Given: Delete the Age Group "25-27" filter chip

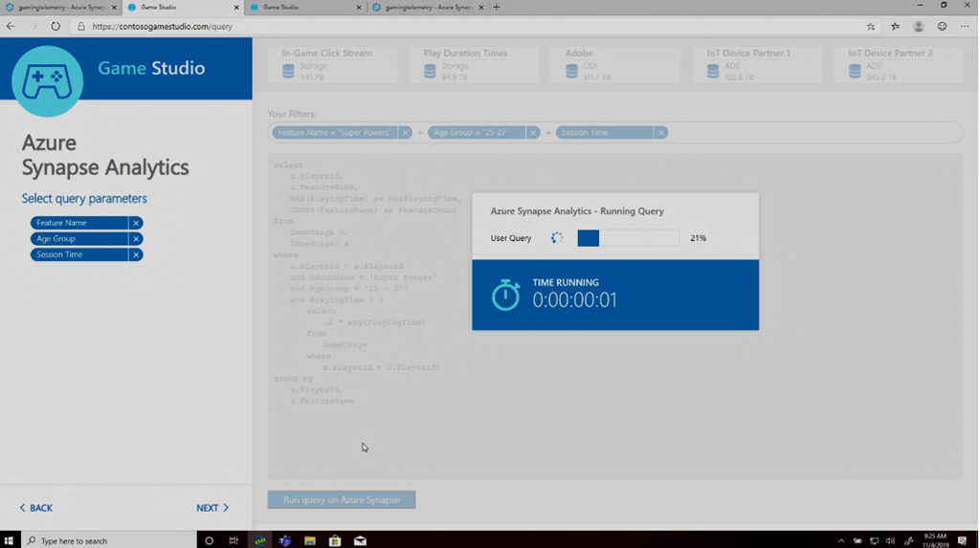Looking at the screenshot, I should pos(533,133).
